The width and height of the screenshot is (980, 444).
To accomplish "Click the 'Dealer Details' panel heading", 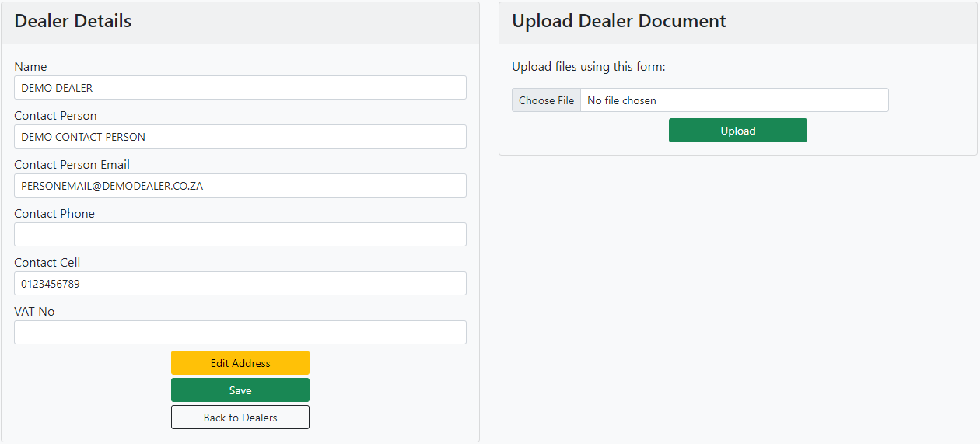I will pos(73,22).
